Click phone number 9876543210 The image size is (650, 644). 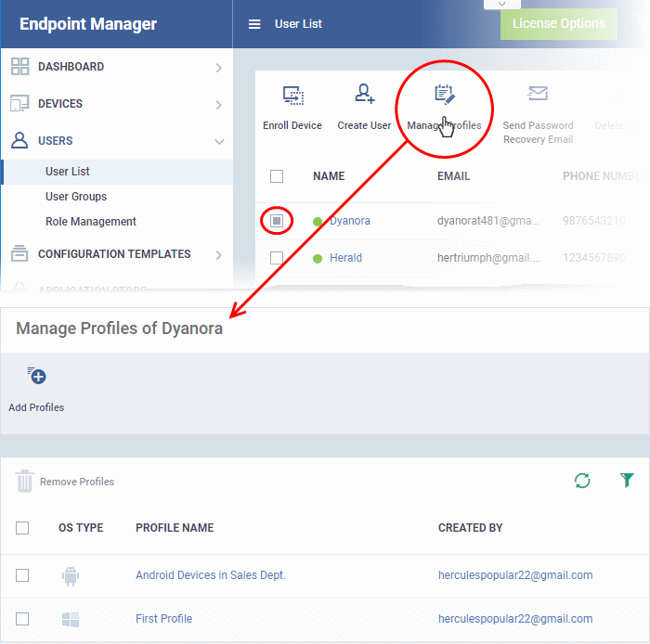pos(593,221)
